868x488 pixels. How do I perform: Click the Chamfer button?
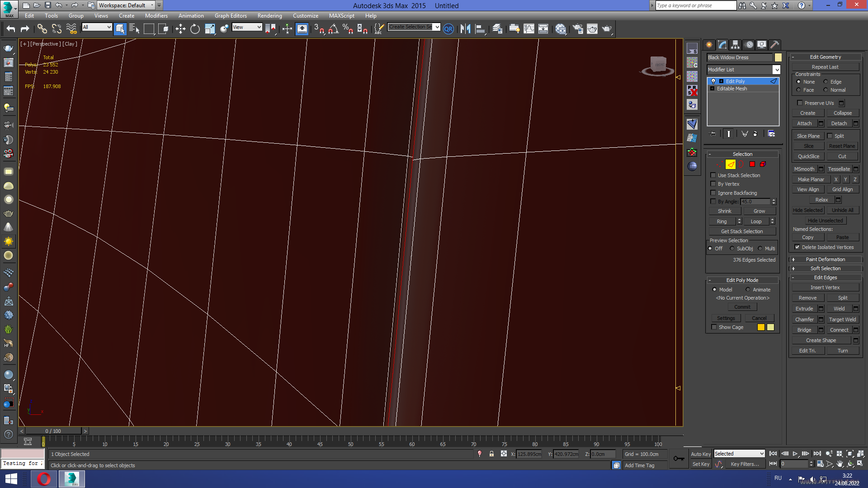804,319
